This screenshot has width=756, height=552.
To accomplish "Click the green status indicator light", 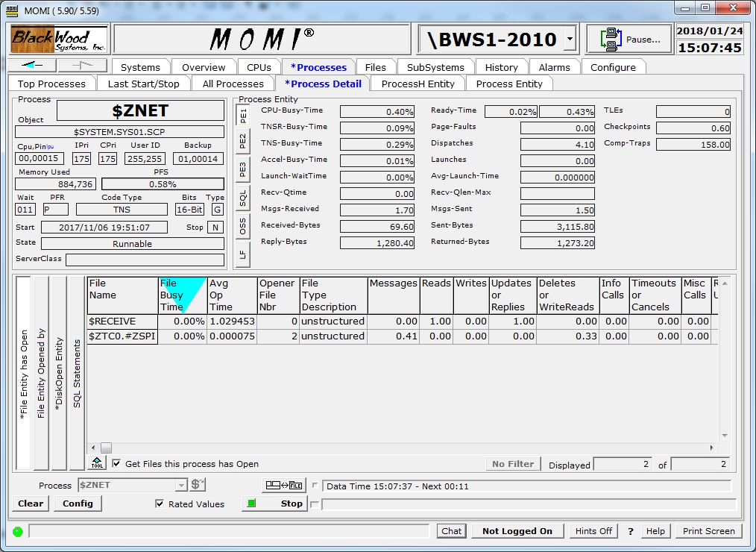I will pyautogui.click(x=18, y=531).
